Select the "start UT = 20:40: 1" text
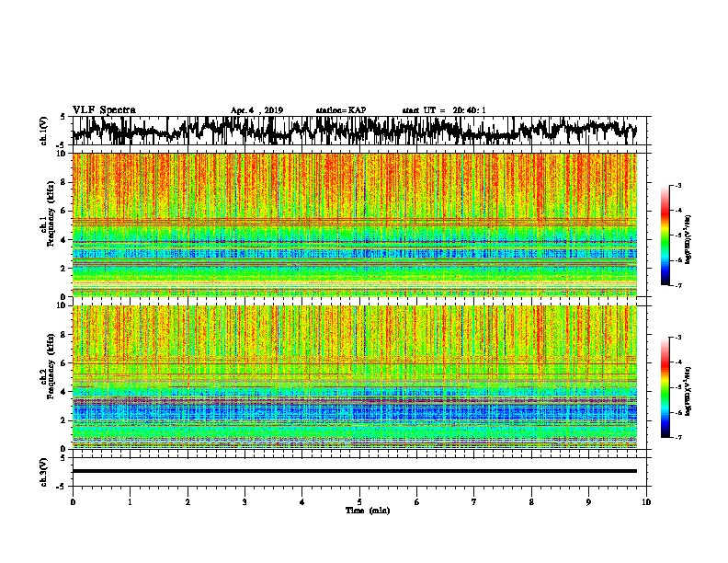 tap(444, 110)
